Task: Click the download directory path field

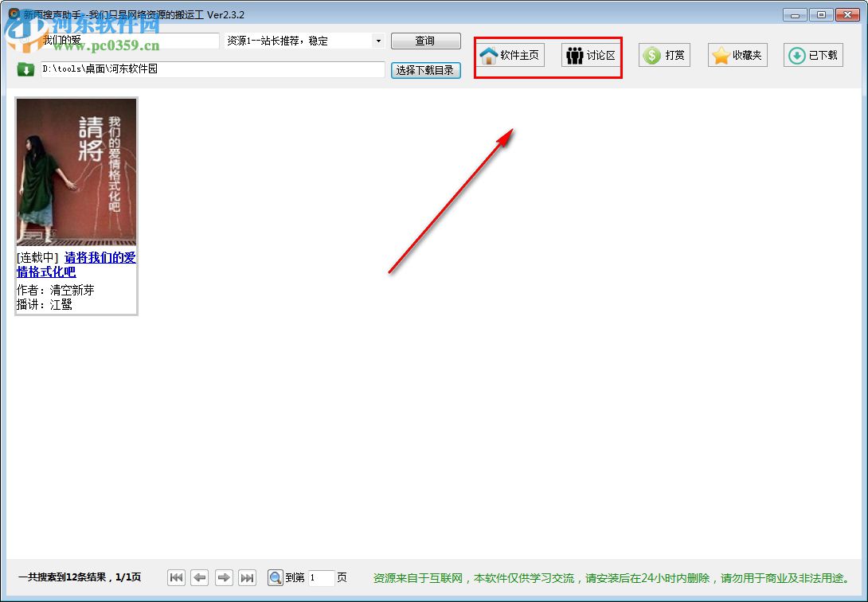Action: click(x=213, y=69)
